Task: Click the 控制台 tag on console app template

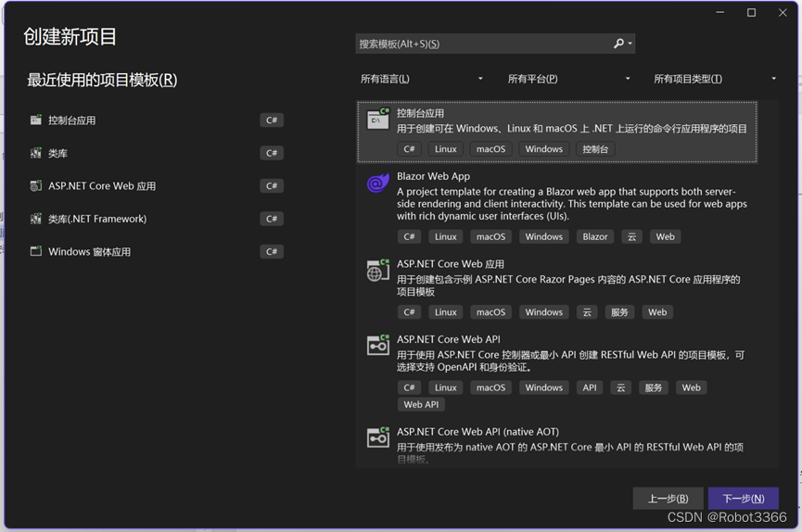Action: click(x=595, y=149)
